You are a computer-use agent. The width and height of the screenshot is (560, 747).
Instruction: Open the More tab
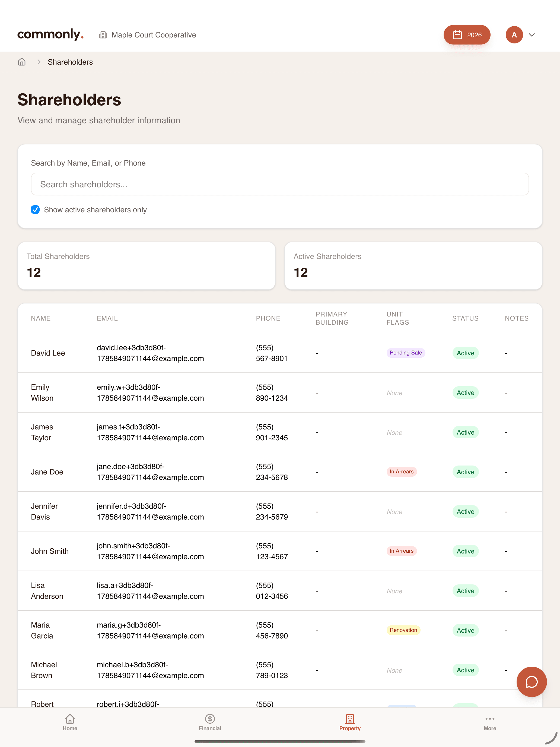coord(490,723)
